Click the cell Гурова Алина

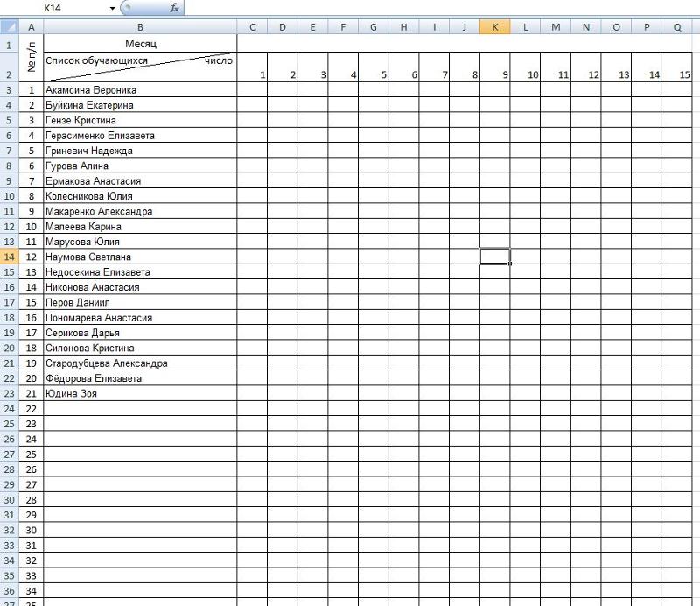(x=140, y=166)
